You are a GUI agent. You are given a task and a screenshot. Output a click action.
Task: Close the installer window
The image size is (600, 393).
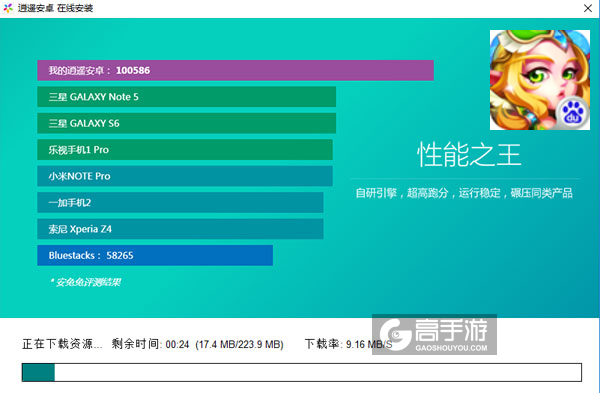(x=588, y=8)
